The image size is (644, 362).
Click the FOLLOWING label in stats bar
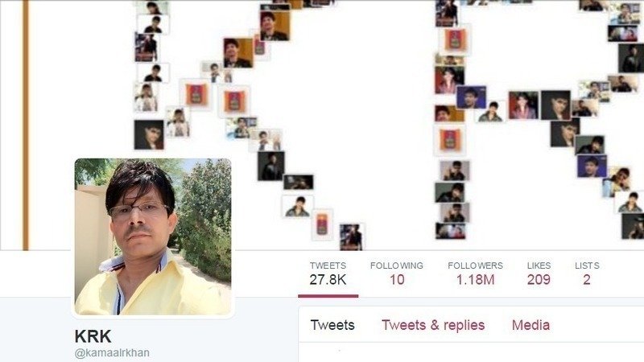pos(397,265)
